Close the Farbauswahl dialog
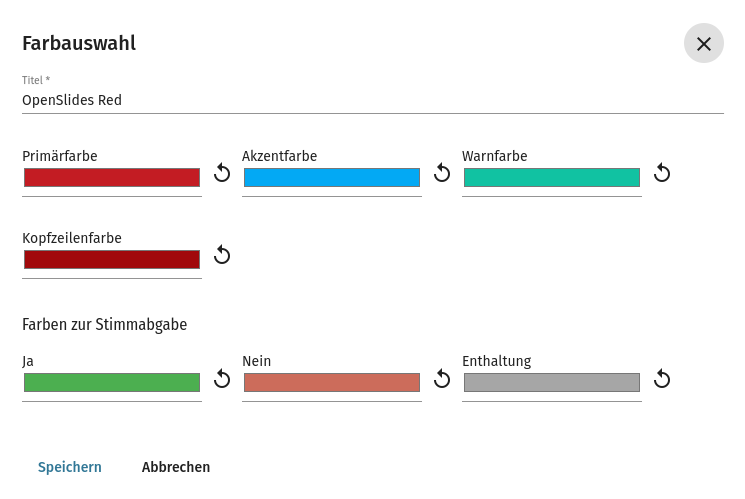The height and width of the screenshot is (499, 745). click(703, 44)
